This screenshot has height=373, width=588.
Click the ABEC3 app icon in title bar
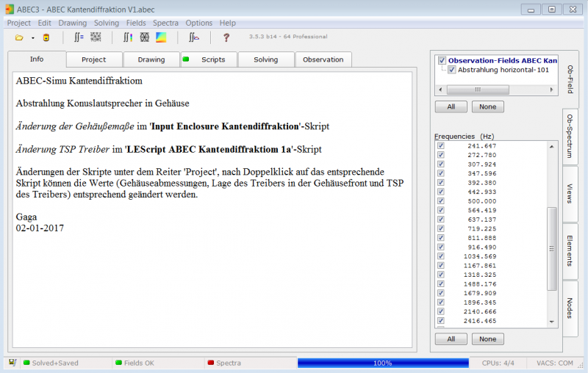tap(10, 9)
